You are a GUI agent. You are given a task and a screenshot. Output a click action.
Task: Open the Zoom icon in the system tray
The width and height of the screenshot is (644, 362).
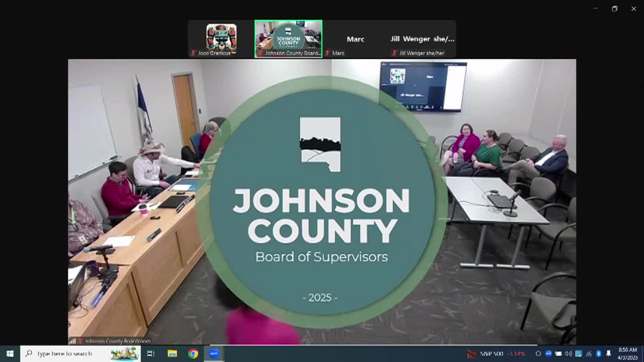548,353
